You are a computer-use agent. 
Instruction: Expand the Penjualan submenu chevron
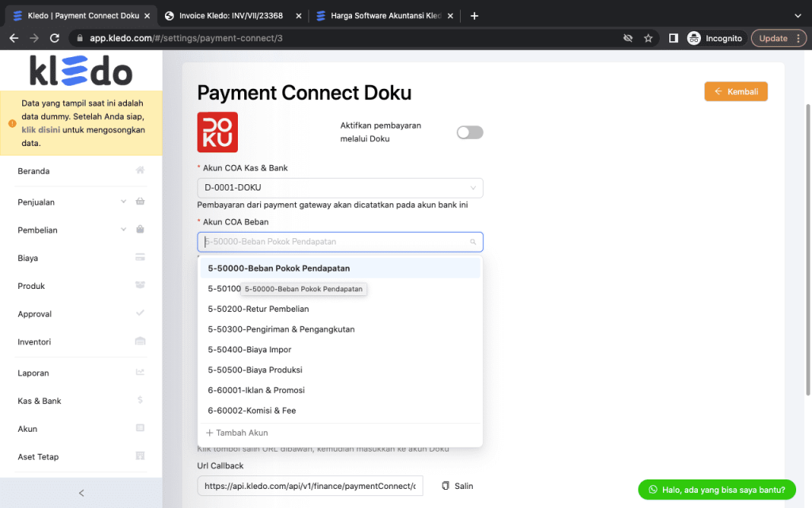(x=123, y=202)
